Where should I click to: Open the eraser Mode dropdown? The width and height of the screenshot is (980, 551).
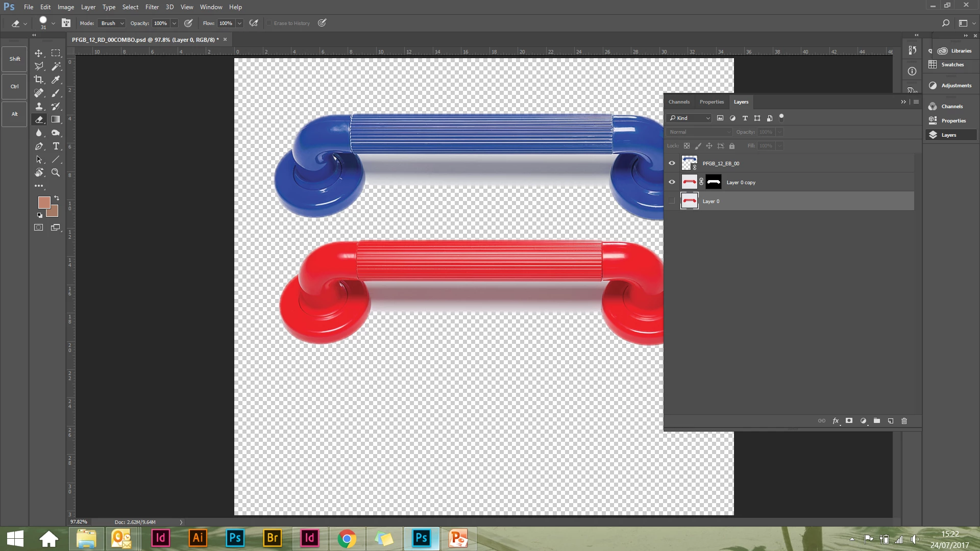coord(112,23)
